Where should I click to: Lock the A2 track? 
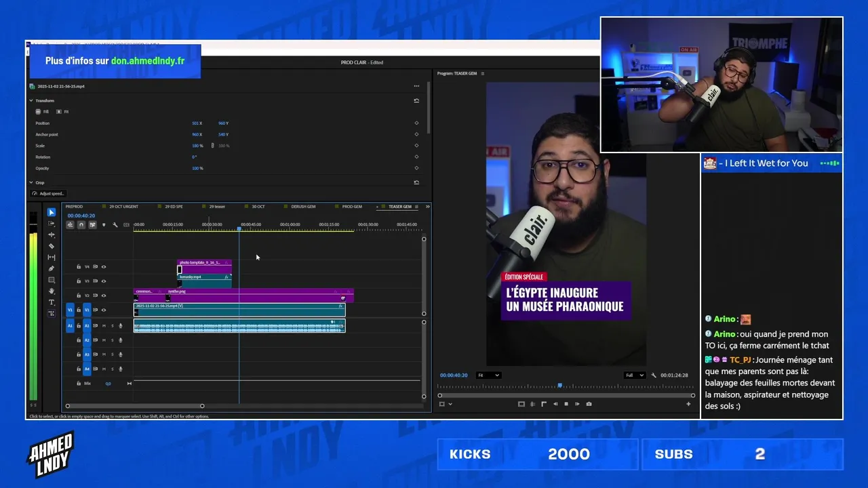(79, 340)
